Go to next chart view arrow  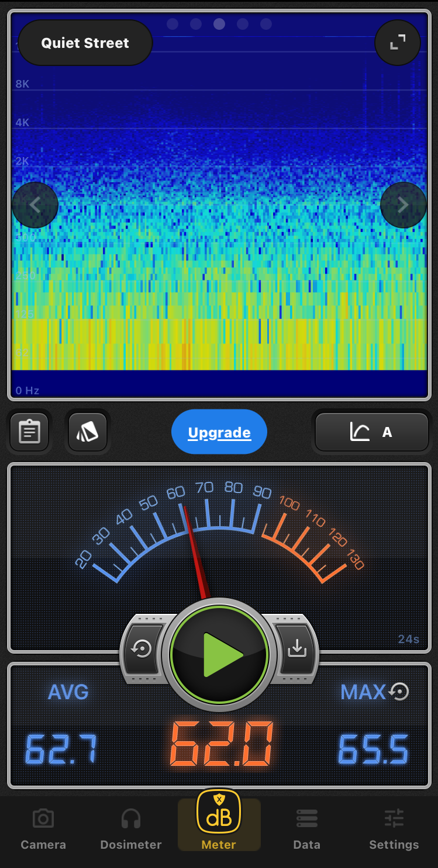tap(403, 205)
